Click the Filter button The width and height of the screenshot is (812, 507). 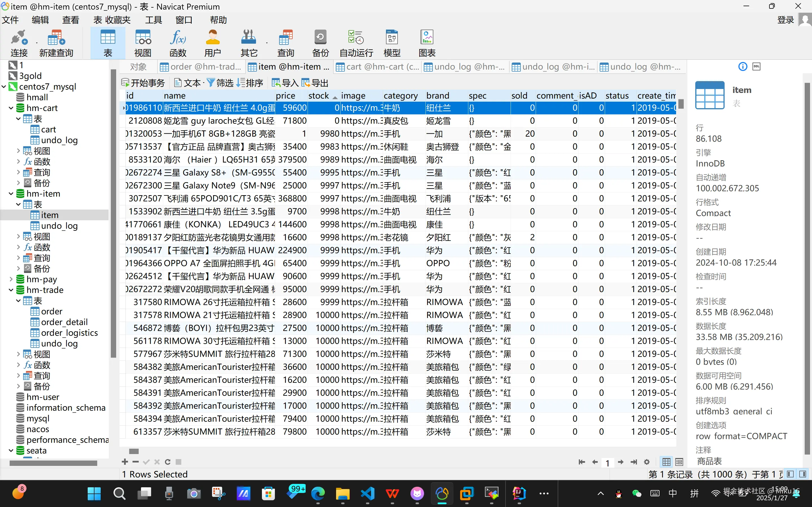tap(220, 83)
